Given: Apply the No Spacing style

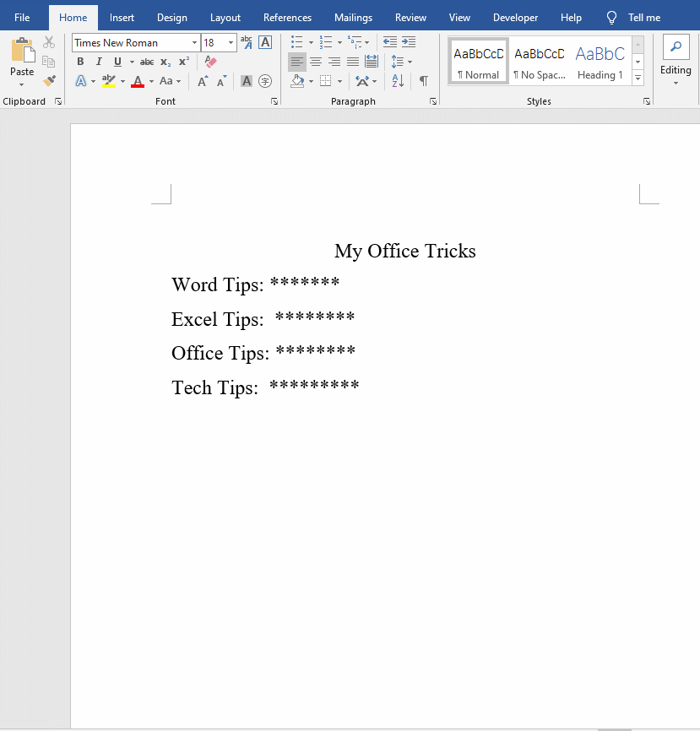Looking at the screenshot, I should click(540, 61).
